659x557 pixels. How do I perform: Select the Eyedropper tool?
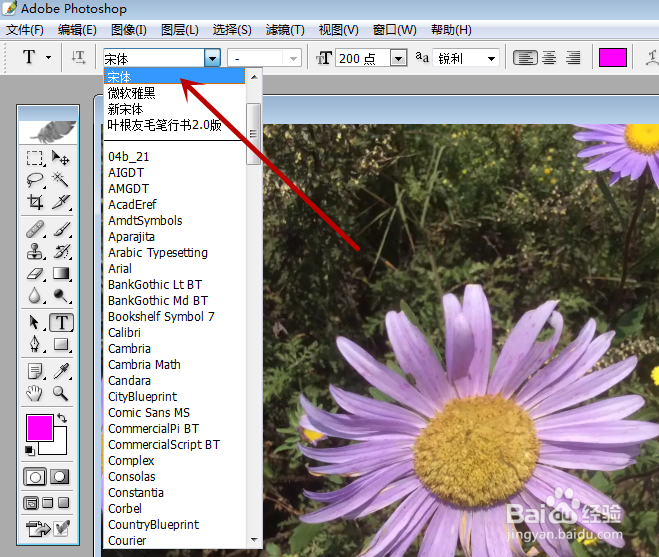point(61,372)
